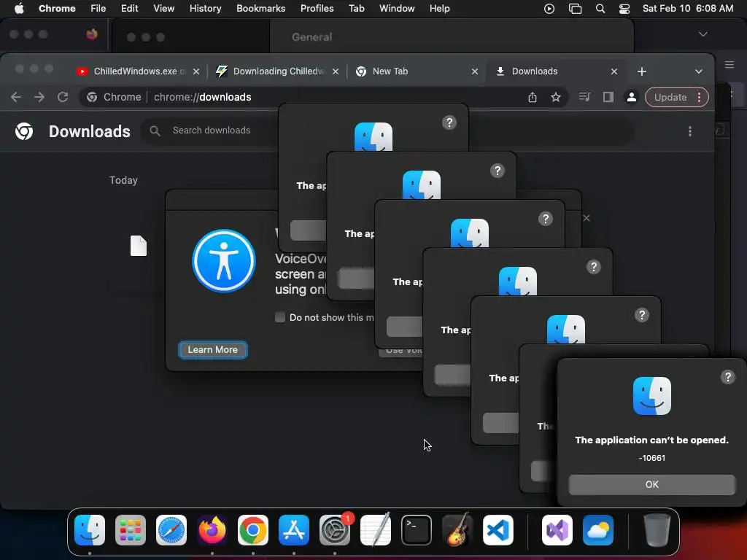Open the media control icon in Chrome toolbar
This screenshot has width=747, height=560.
click(584, 97)
